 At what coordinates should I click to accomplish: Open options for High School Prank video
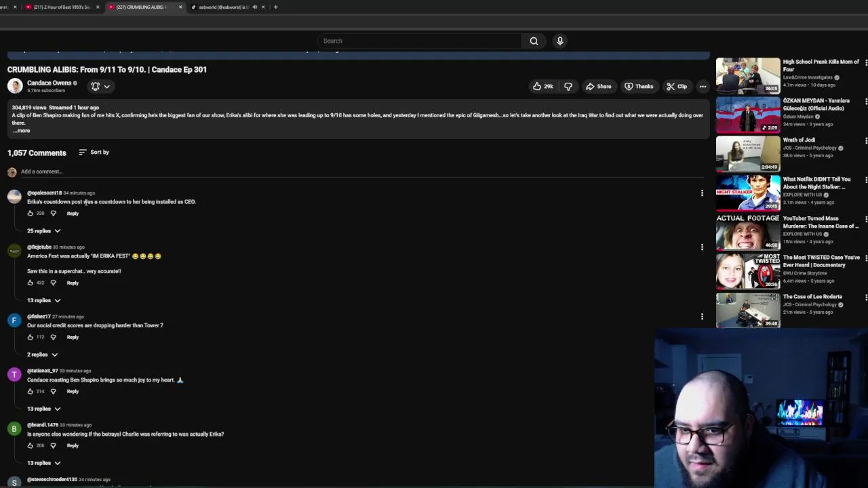click(865, 63)
